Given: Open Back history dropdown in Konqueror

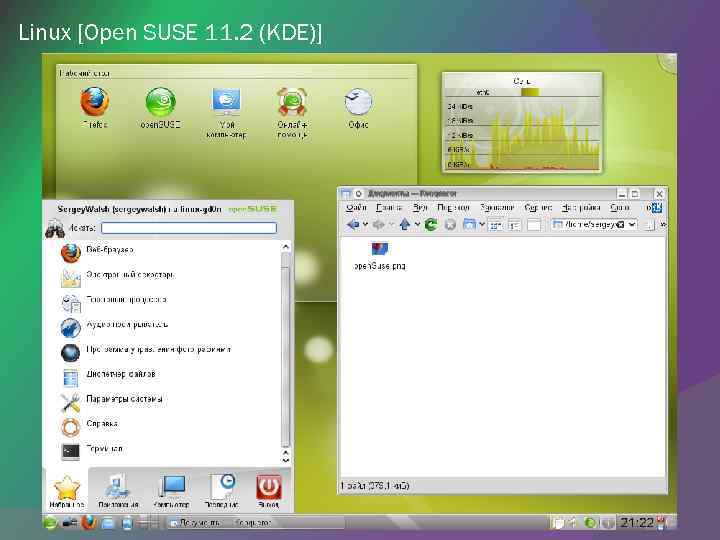Looking at the screenshot, I should point(366,225).
